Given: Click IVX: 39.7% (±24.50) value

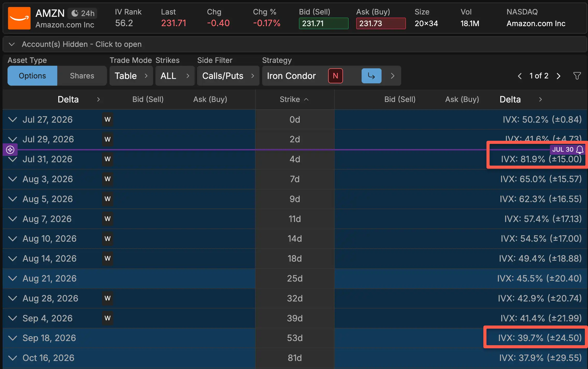Looking at the screenshot, I should [540, 338].
